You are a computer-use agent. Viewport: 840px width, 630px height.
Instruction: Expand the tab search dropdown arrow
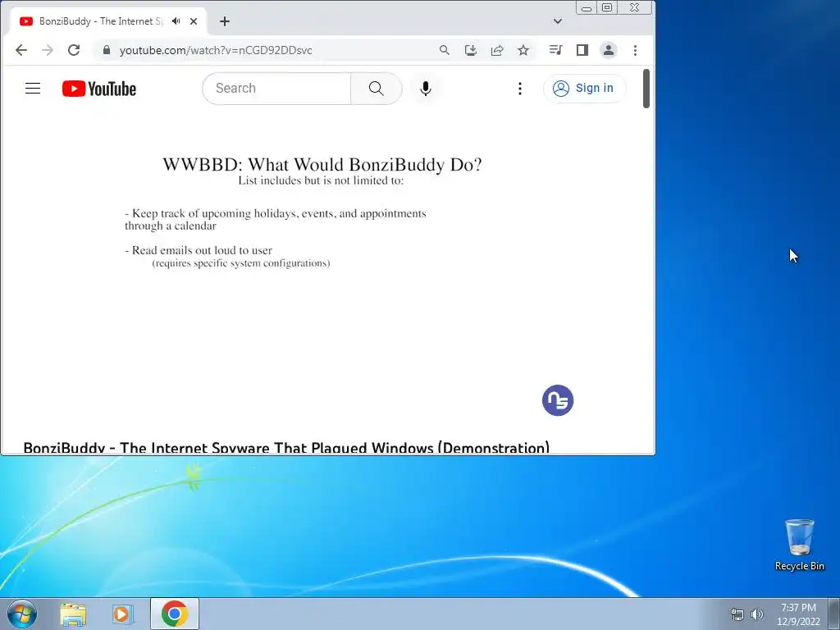558,21
